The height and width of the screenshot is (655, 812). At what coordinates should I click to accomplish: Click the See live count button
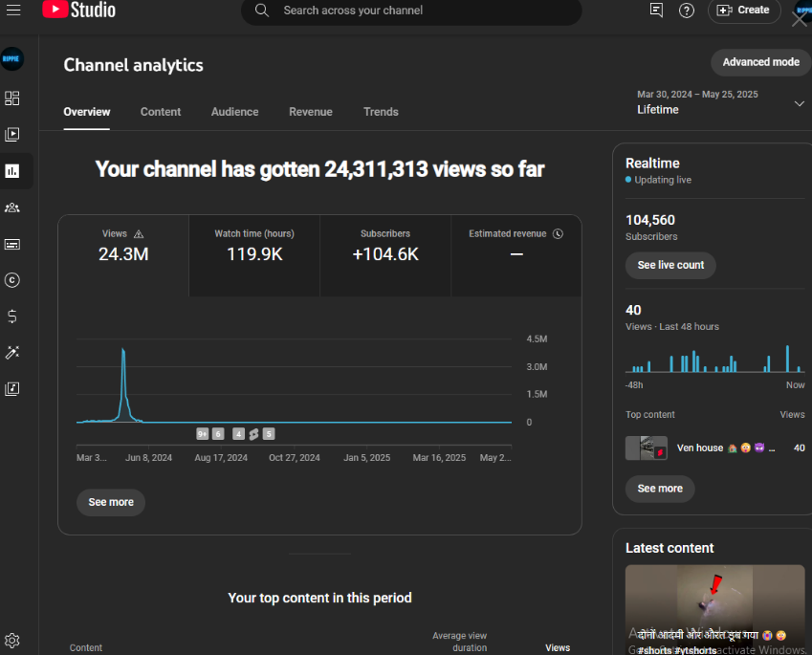[670, 265]
